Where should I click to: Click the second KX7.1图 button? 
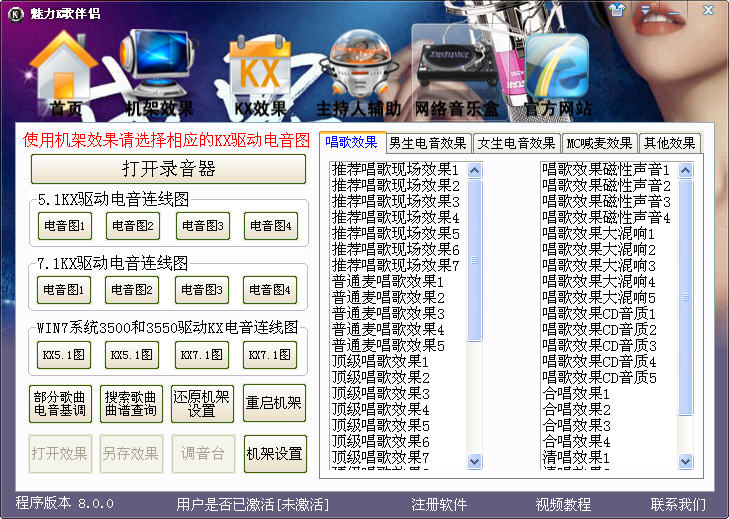tap(270, 355)
